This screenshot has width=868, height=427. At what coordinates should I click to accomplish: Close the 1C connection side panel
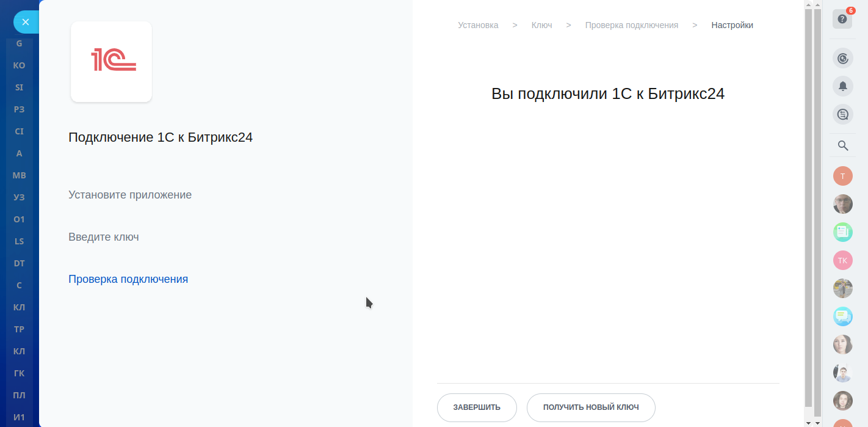26,22
